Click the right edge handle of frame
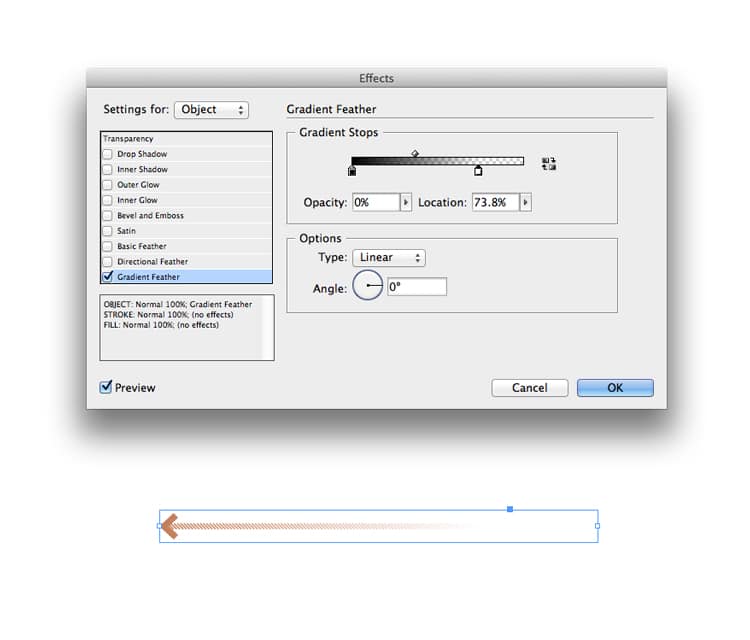The height and width of the screenshot is (640, 750). point(597,526)
